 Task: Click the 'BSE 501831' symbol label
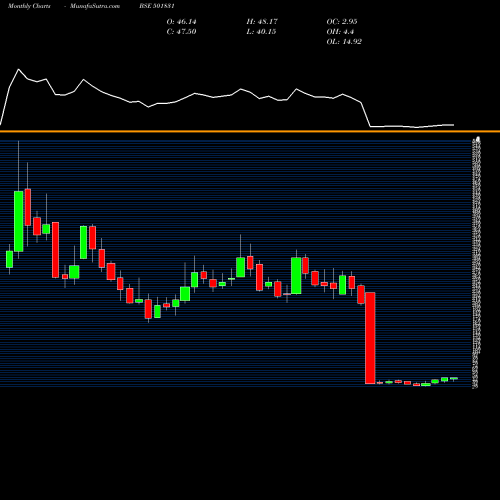[x=157, y=6]
